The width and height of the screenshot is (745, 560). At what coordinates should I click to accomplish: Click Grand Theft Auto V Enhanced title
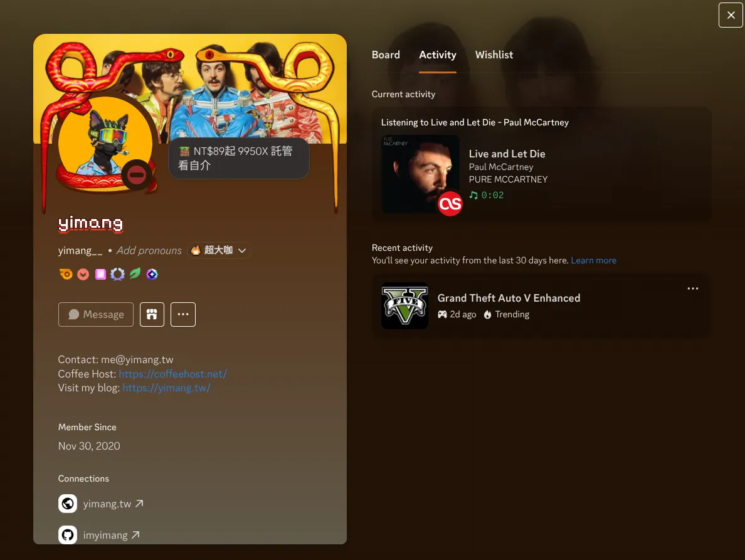tap(509, 298)
